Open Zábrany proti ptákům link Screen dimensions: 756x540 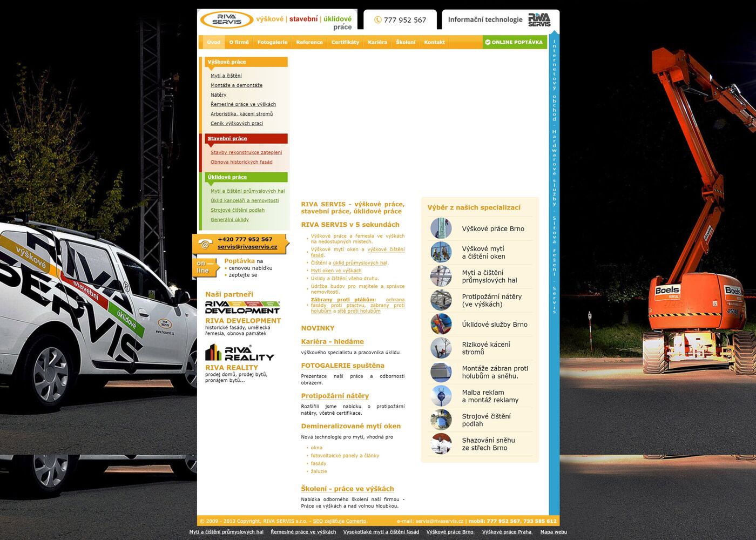[x=343, y=300]
